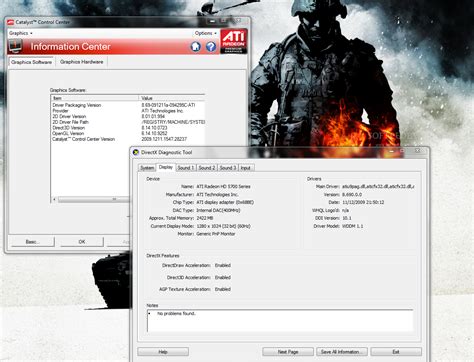Click the OK button in Catalyst
The image size is (474, 362).
pos(82,242)
